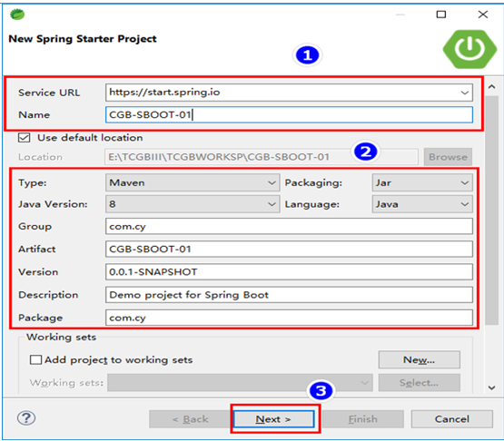Viewport: 504px width, 441px height.
Task: Click the scrollbar down arrow
Action: (491, 387)
